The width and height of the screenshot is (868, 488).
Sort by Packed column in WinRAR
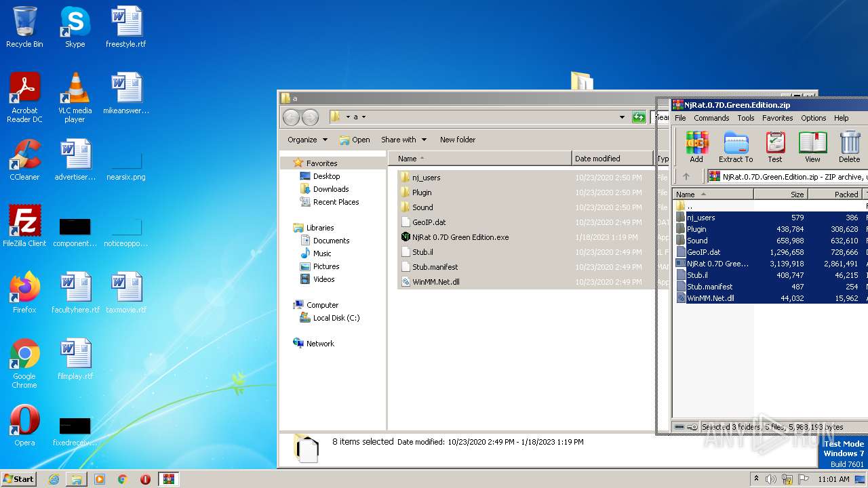click(x=835, y=194)
